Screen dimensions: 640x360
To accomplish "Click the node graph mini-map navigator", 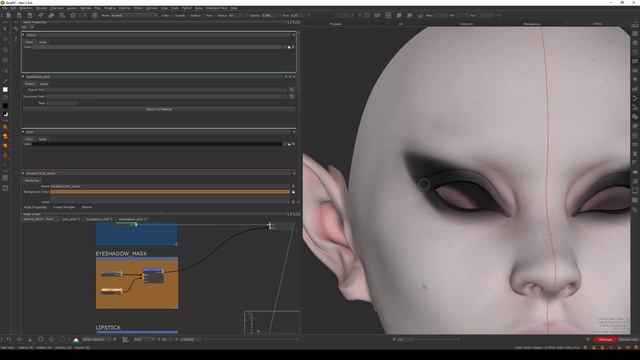I will click(x=271, y=323).
